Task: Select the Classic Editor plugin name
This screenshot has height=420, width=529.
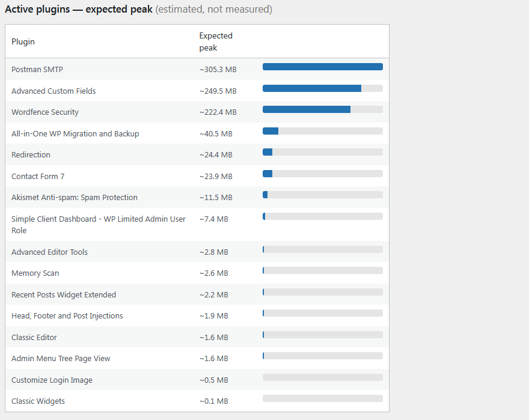Action: pos(34,337)
